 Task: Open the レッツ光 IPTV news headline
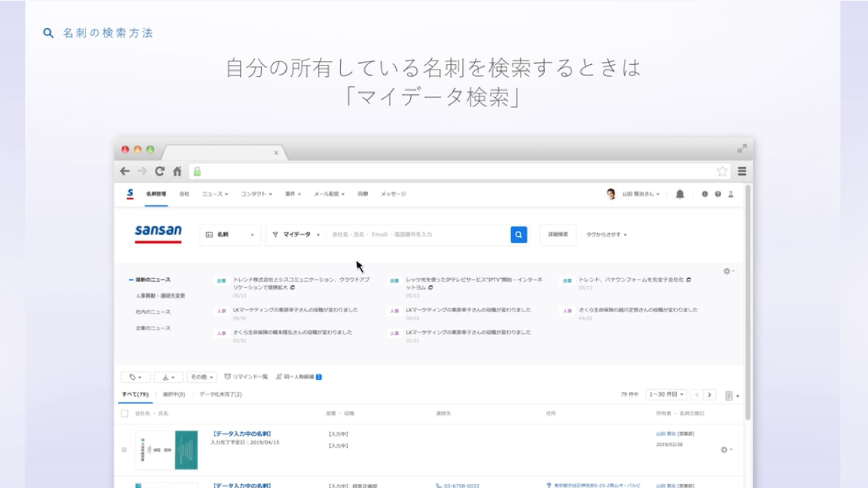click(x=474, y=283)
